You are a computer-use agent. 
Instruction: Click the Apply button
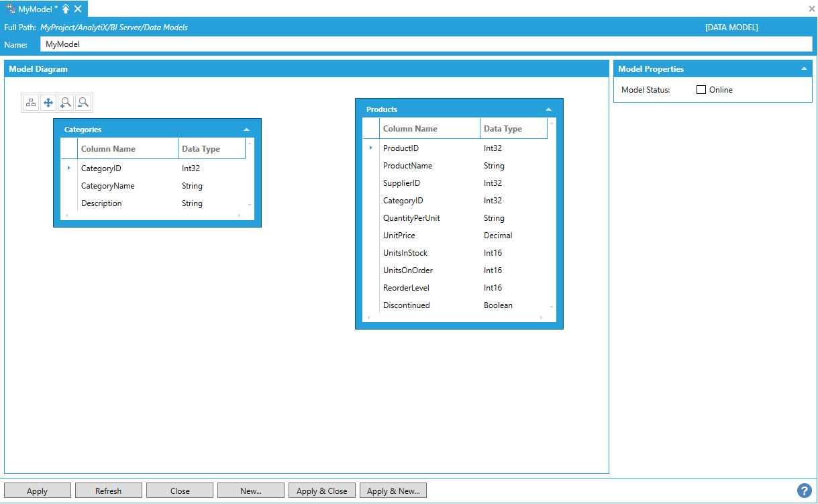pyautogui.click(x=37, y=491)
